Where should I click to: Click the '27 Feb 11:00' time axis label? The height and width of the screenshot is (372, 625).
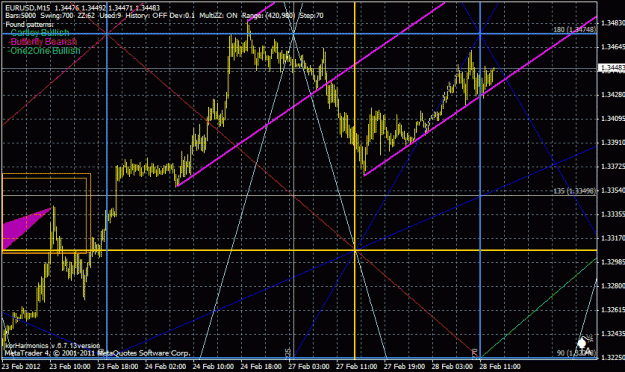[x=356, y=366]
